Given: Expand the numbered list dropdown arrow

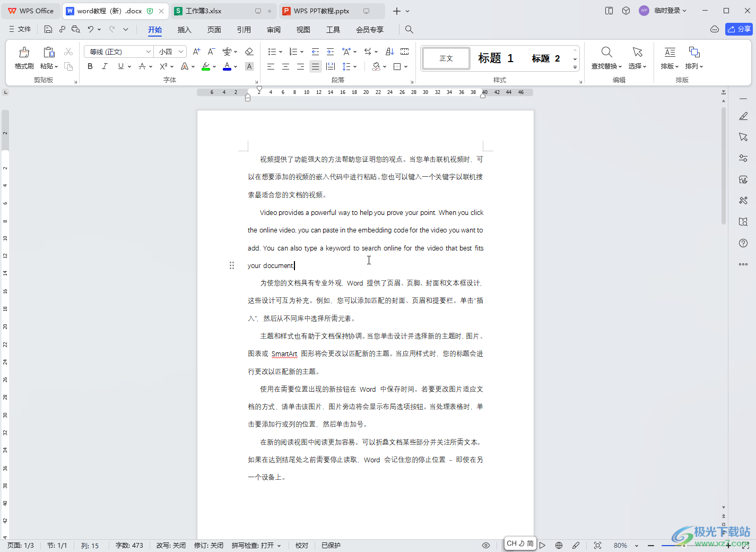Looking at the screenshot, I should [302, 52].
